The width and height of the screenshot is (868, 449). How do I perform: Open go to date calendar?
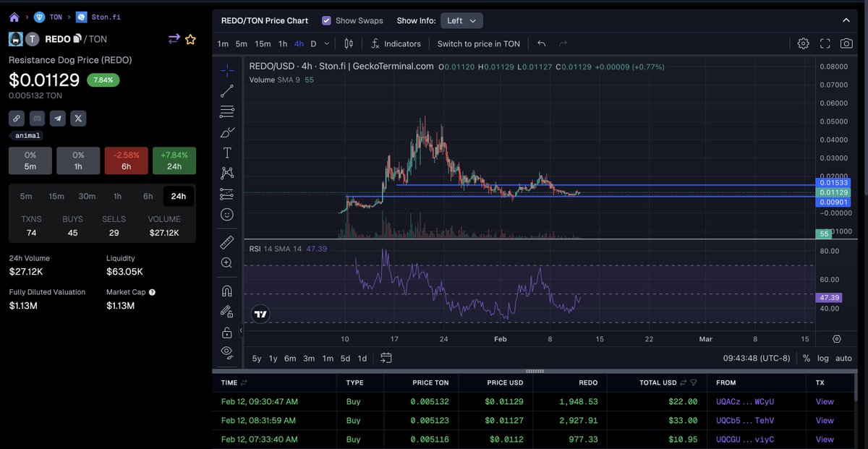point(386,358)
